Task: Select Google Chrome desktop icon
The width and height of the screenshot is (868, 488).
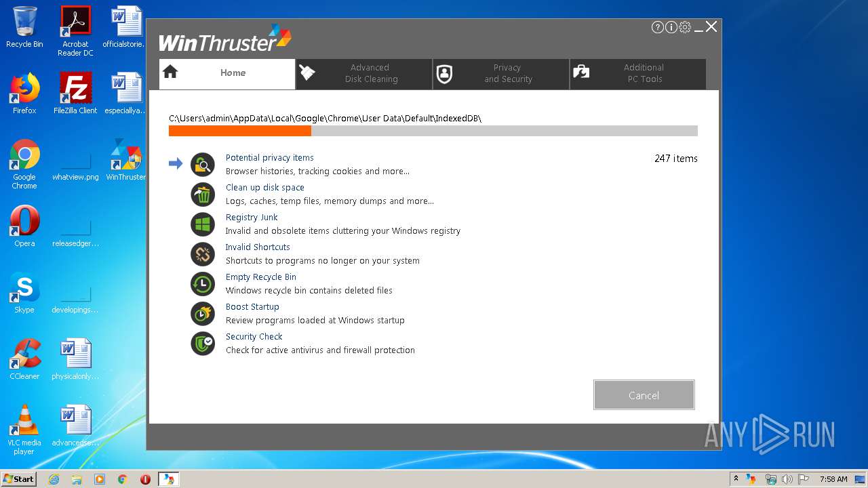Action: [24, 165]
